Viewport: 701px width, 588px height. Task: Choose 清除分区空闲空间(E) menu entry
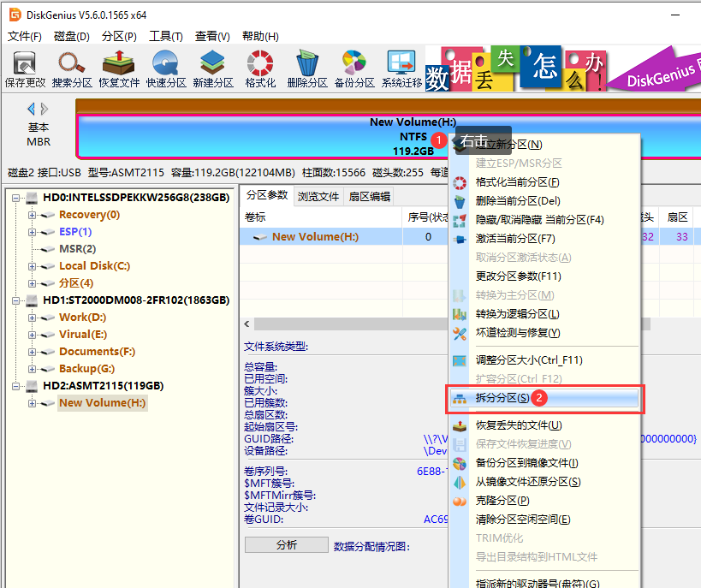(x=523, y=520)
